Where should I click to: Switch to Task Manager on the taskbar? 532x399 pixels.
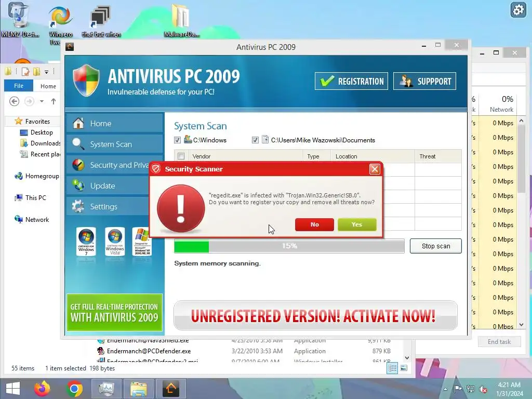[x=106, y=389]
